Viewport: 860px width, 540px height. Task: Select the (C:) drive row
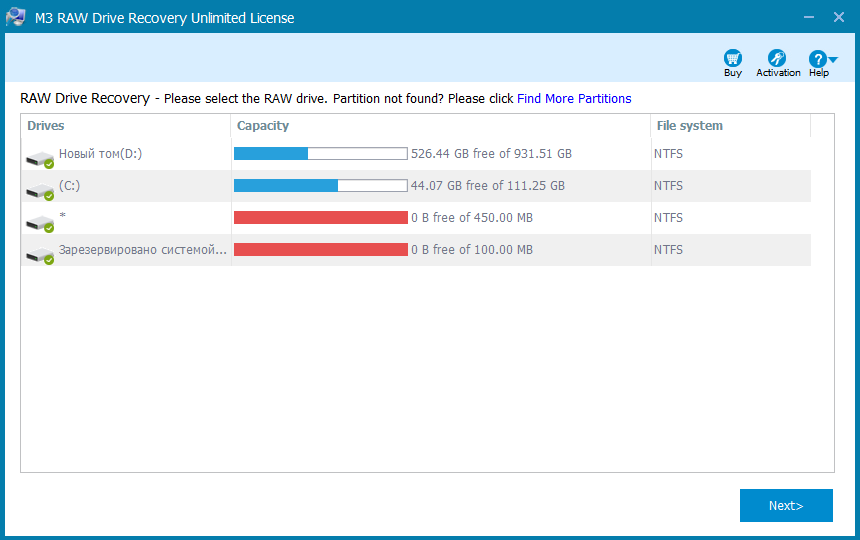pyautogui.click(x=416, y=186)
